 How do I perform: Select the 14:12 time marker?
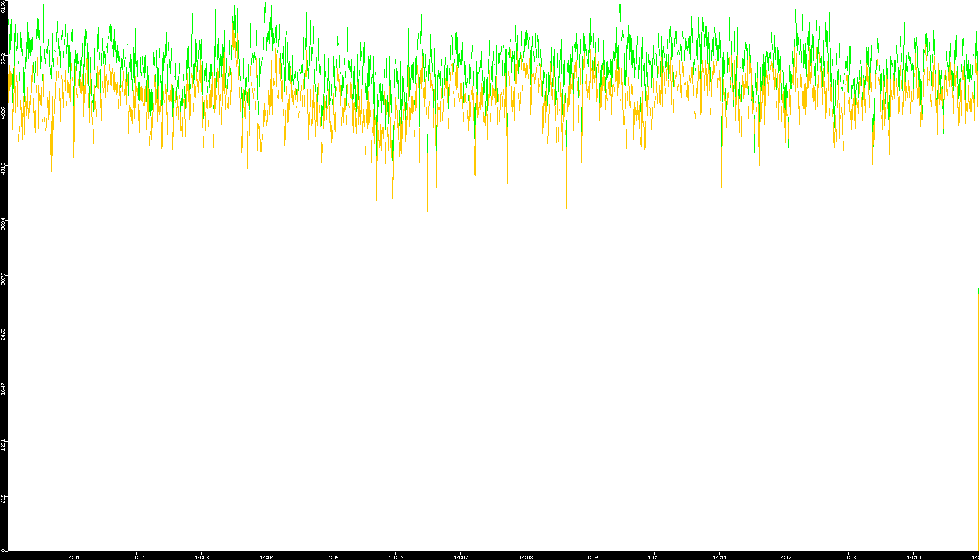click(x=784, y=557)
